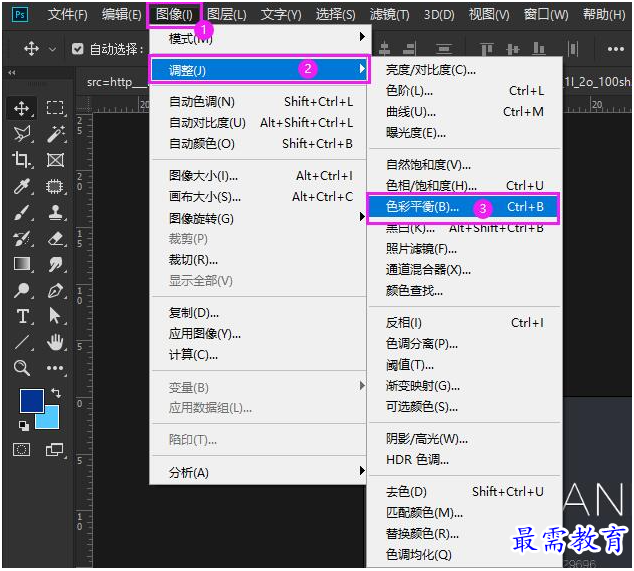Select the Dodge tool

(x=21, y=290)
